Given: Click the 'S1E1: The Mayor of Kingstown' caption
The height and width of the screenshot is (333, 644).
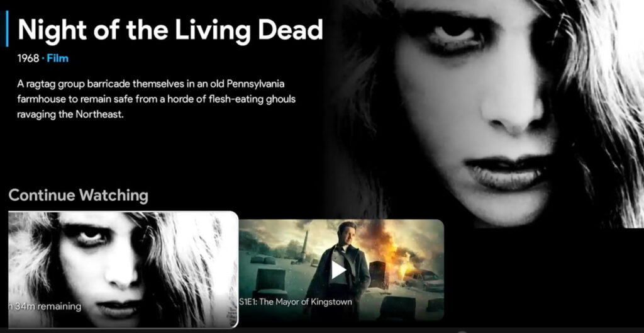Looking at the screenshot, I should pos(295,302).
